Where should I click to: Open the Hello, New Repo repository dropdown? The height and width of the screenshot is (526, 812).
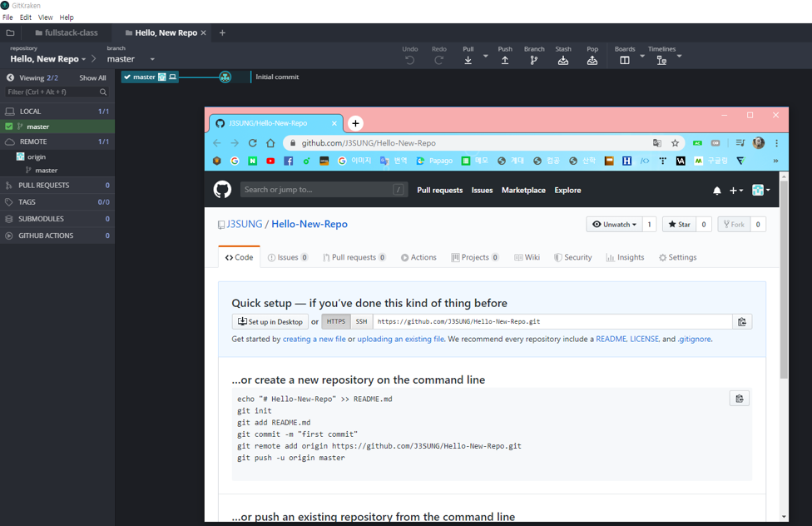[x=83, y=59]
